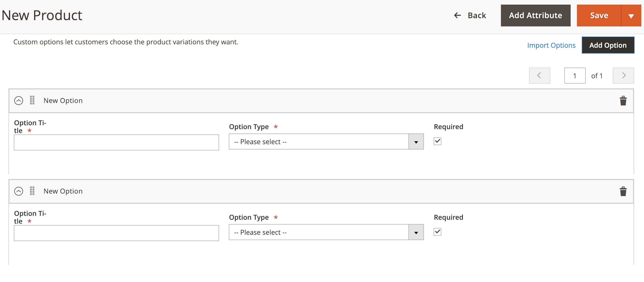Click the page number field
This screenshot has height=282, width=644.
[x=575, y=76]
